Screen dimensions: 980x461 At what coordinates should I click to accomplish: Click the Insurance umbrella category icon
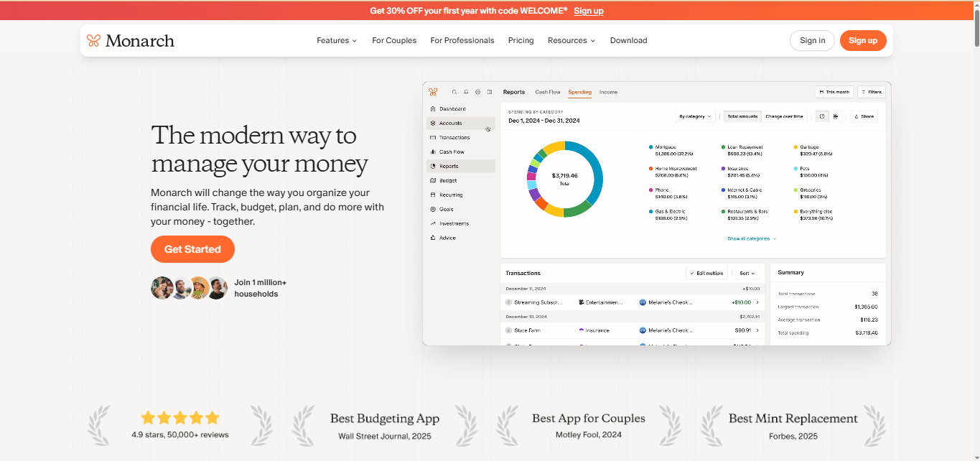click(x=582, y=330)
